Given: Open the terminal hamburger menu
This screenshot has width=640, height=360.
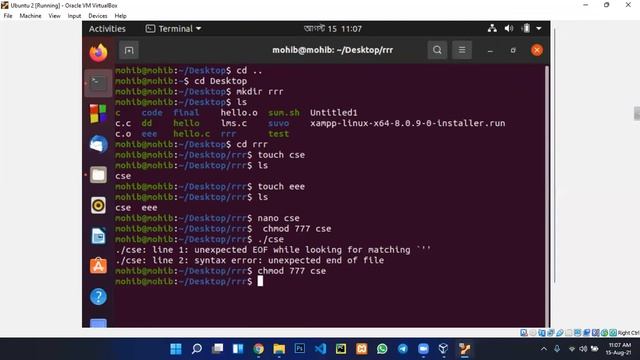Looking at the screenshot, I should tap(462, 50).
